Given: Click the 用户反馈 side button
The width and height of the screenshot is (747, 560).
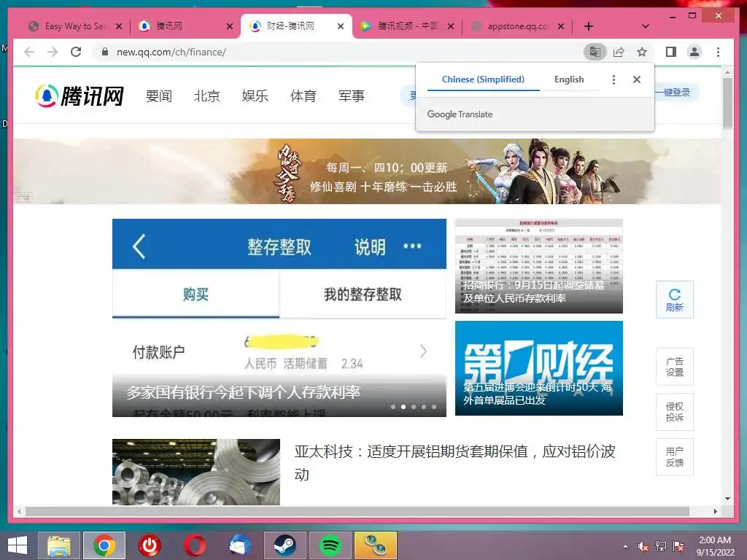Looking at the screenshot, I should click(x=675, y=457).
